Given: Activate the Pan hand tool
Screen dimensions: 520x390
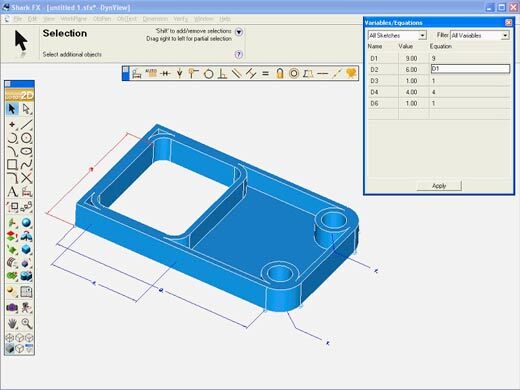Looking at the screenshot, I should (12, 323).
